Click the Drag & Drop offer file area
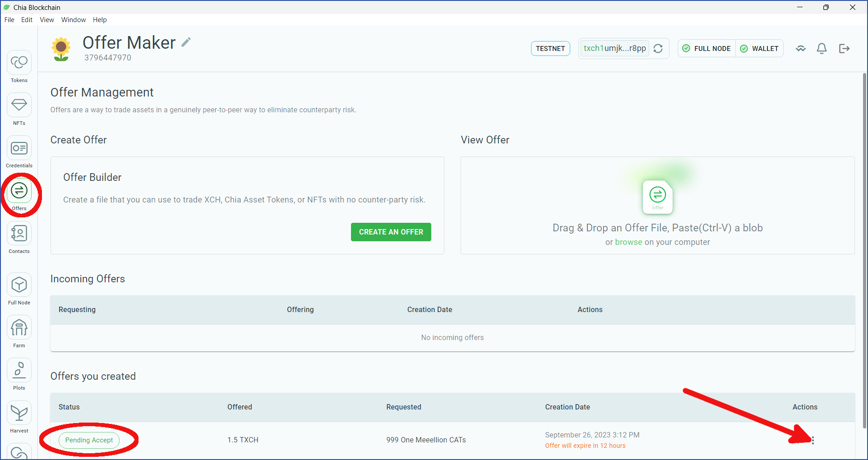 pos(658,205)
